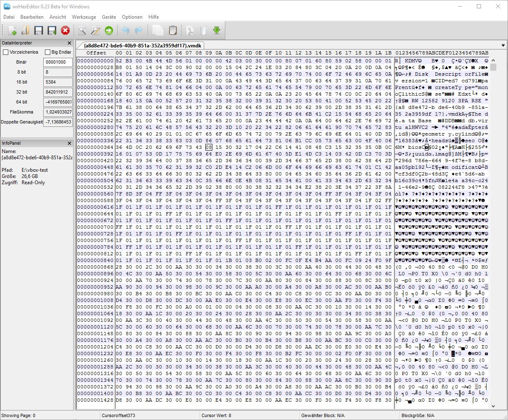Viewport: 508px width, 420px height.
Task: Click 'Blockgröße: N/A' status entry
Action: 418,415
